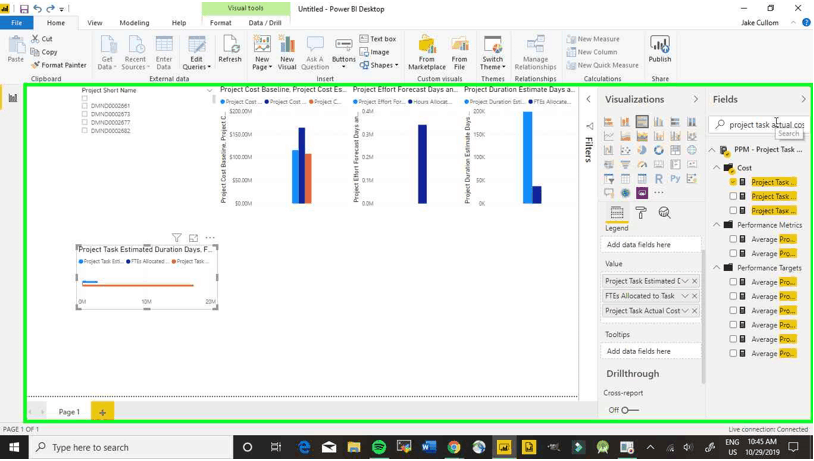Open the Windows Start menu
The height and width of the screenshot is (461, 814).
click(x=13, y=448)
